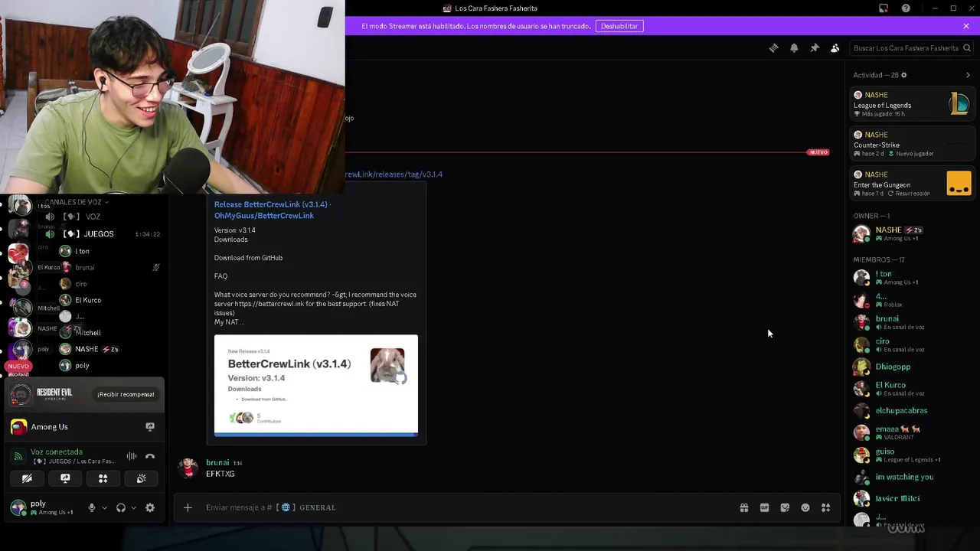Open the inbox icon in title bar
The width and height of the screenshot is (980, 551).
coord(884,8)
